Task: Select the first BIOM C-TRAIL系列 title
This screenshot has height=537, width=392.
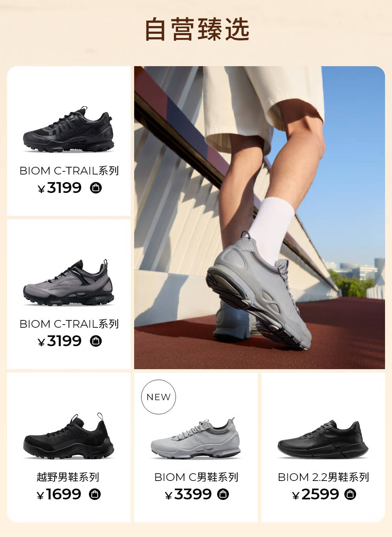Action: (x=69, y=171)
